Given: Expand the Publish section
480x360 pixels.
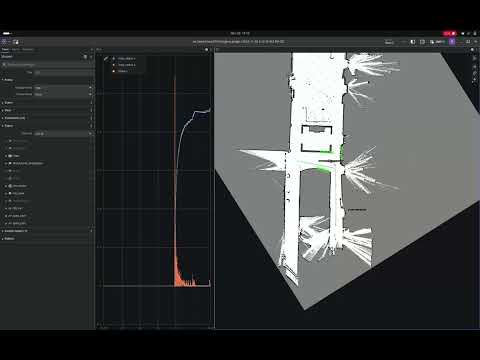Looking at the screenshot, I should click(x=9, y=239).
